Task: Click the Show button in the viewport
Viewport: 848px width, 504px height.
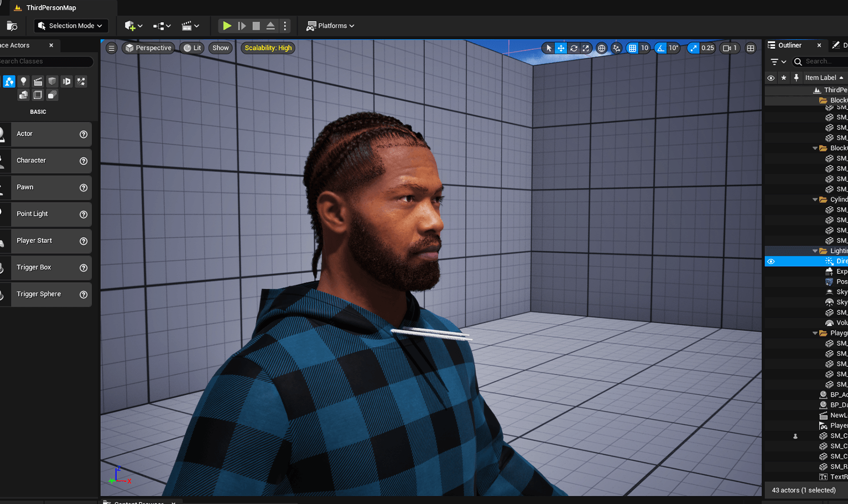Action: [220, 48]
